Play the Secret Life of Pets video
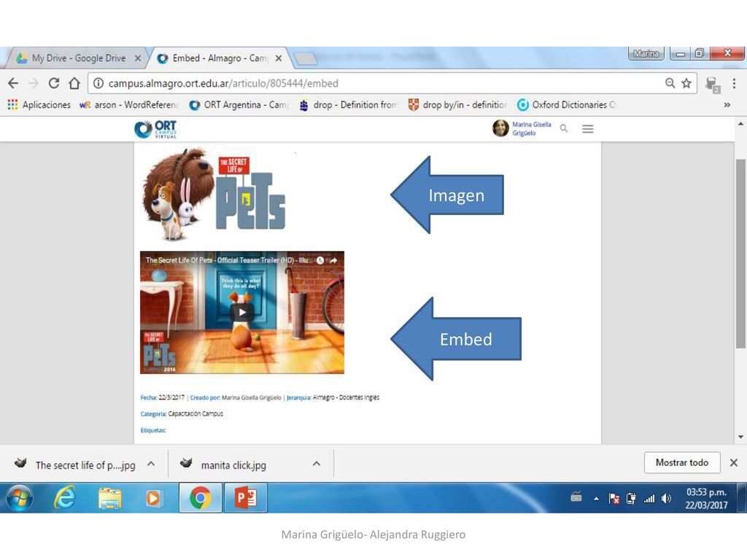This screenshot has height=560, width=747. 242,312
